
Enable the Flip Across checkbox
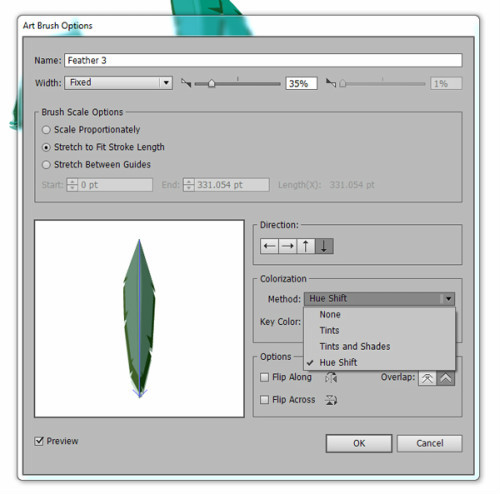(x=264, y=400)
